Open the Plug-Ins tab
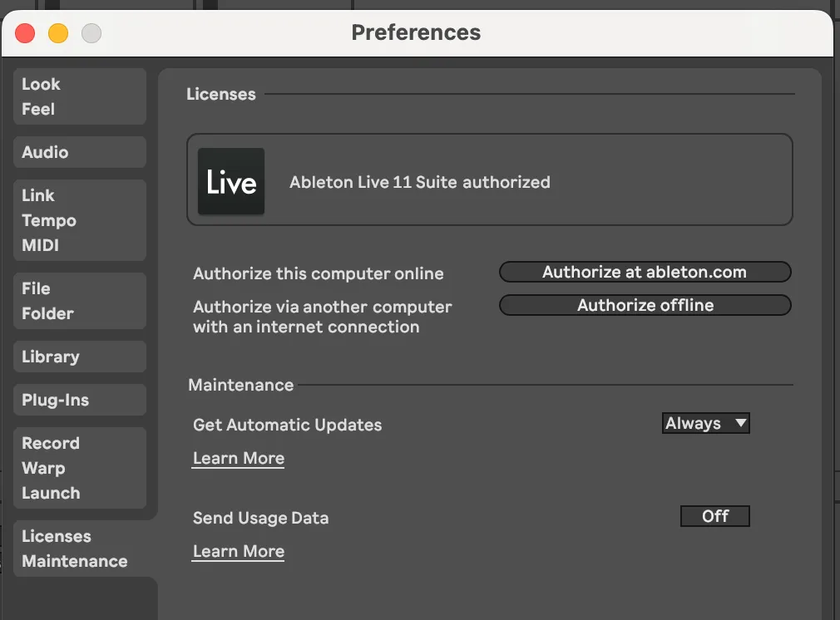Viewport: 840px width, 620px height. (x=80, y=400)
